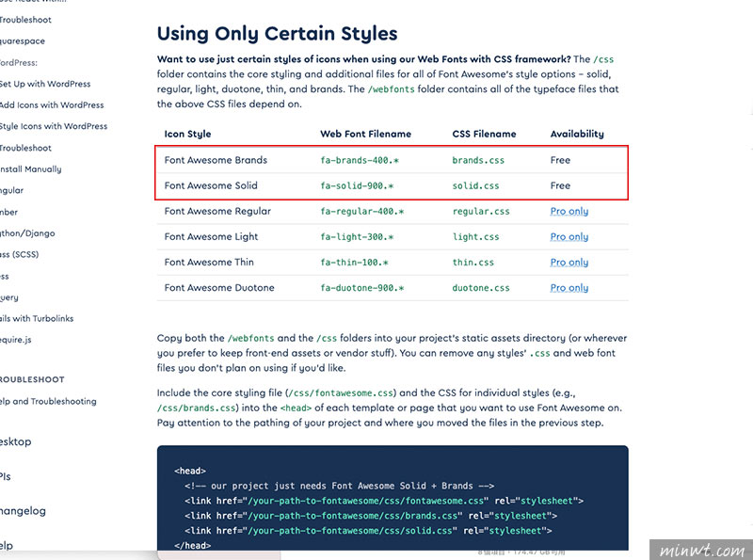Click /webfonts code in table intro paragraph
This screenshot has height=560, width=753.
click(391, 88)
